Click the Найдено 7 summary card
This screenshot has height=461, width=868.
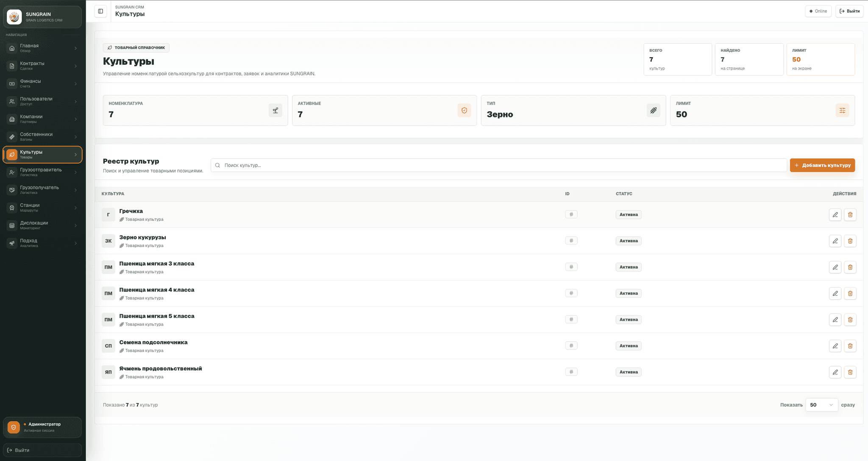click(749, 59)
